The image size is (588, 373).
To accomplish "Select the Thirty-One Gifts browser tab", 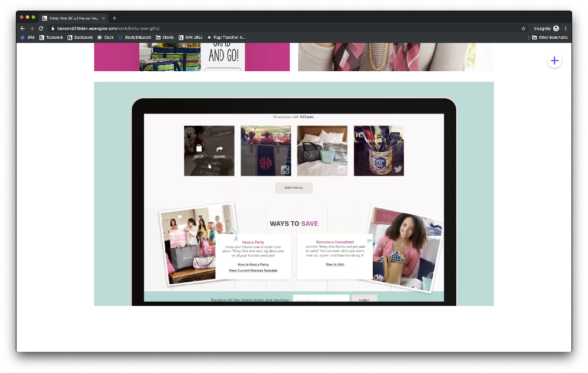I will coord(73,18).
